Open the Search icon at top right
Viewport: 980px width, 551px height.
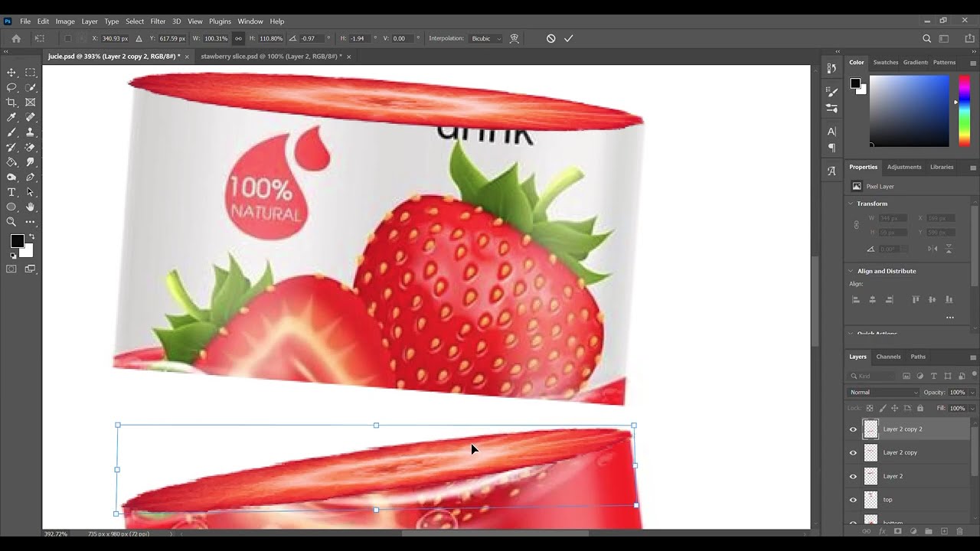point(926,38)
